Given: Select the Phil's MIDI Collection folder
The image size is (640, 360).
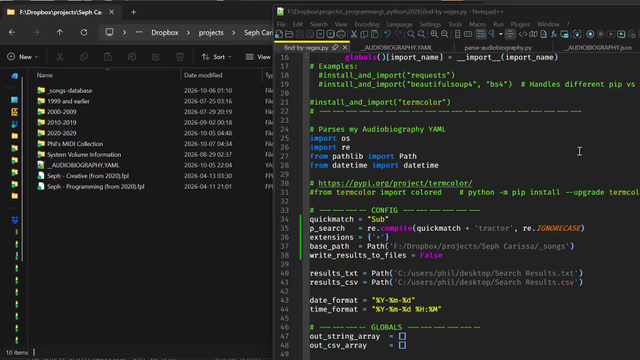Looking at the screenshot, I should coord(75,144).
